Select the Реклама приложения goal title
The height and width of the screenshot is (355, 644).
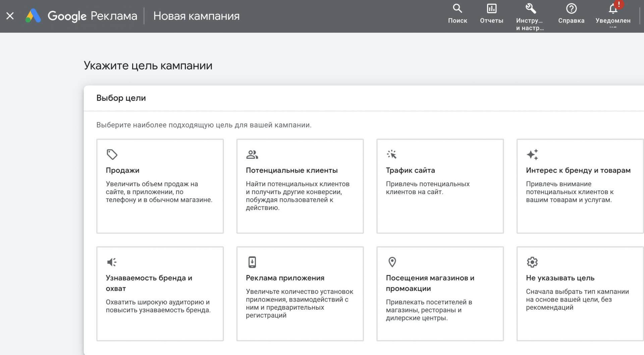[285, 278]
